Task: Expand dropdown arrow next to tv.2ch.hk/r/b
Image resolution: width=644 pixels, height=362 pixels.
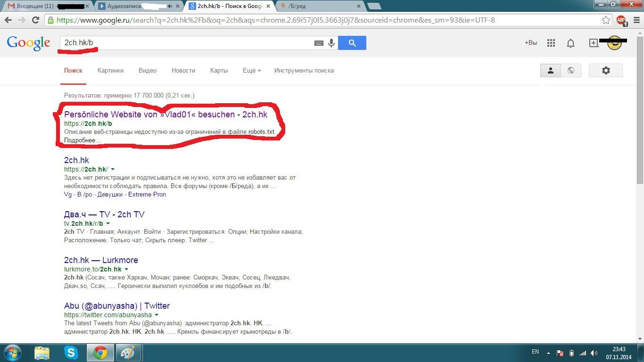Action: point(108,223)
